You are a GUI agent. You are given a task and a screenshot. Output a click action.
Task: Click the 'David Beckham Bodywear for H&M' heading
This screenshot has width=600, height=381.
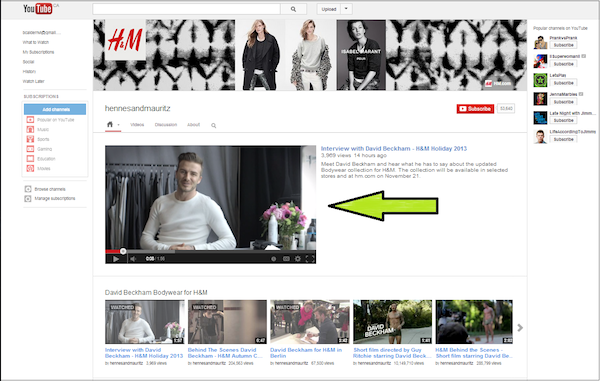click(156, 293)
